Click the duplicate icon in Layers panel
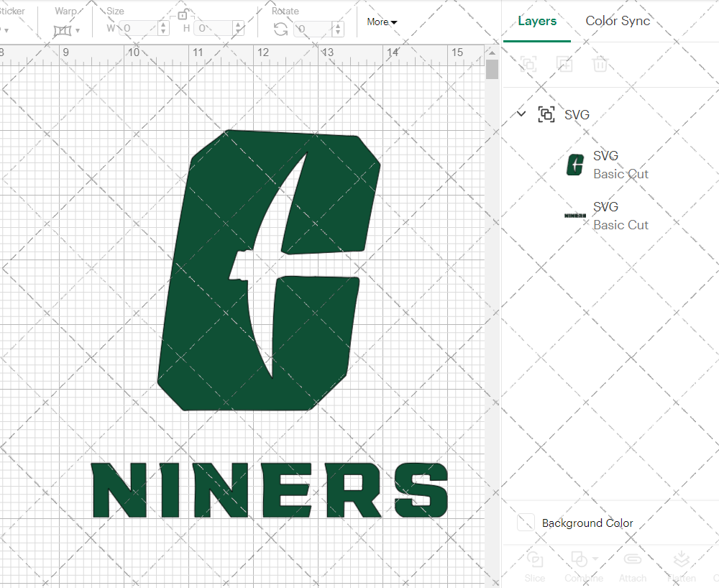719x588 pixels. click(x=565, y=64)
